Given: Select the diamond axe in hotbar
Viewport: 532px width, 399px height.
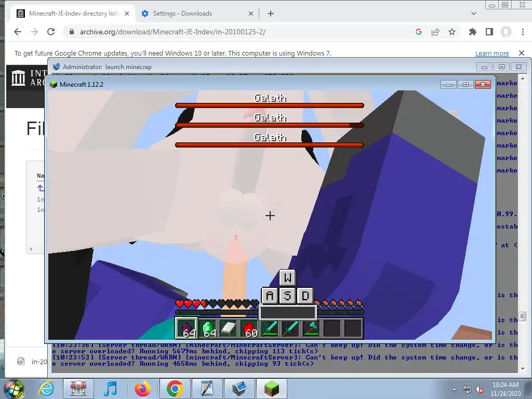Looking at the screenshot, I should [312, 328].
